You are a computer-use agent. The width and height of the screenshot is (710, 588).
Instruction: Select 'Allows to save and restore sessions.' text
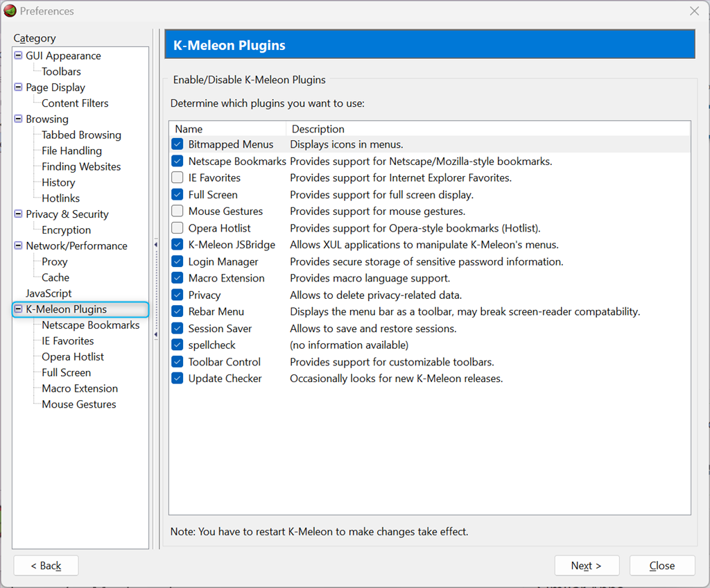[x=373, y=329]
